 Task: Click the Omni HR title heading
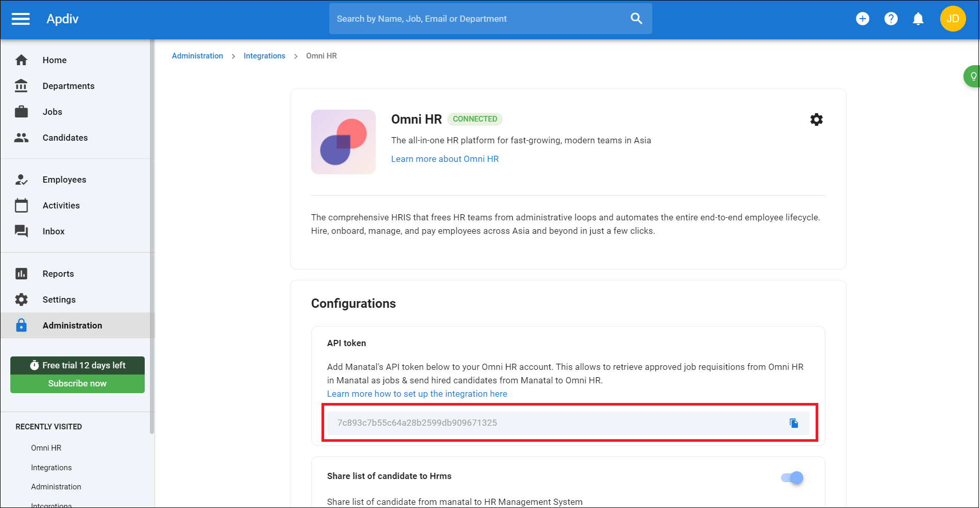pos(417,119)
